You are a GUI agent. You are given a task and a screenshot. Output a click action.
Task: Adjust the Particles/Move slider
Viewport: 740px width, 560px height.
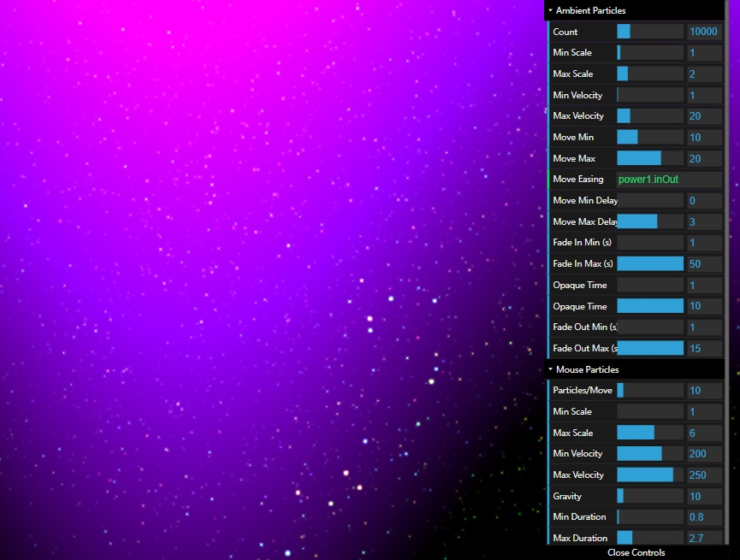[x=650, y=390]
